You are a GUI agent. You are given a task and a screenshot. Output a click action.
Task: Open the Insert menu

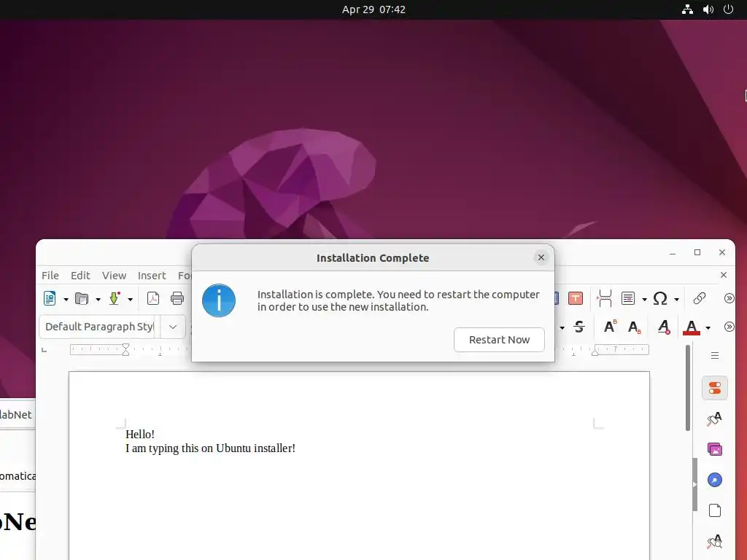pyautogui.click(x=152, y=275)
